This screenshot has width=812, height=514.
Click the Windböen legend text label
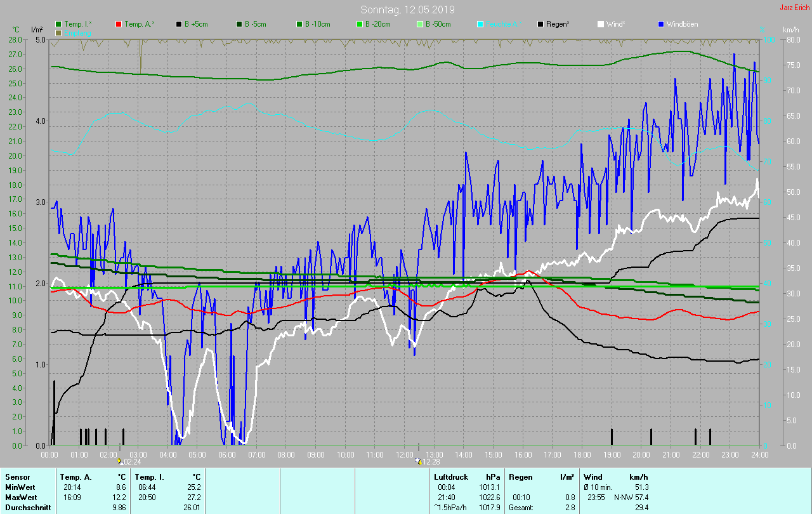coord(682,24)
